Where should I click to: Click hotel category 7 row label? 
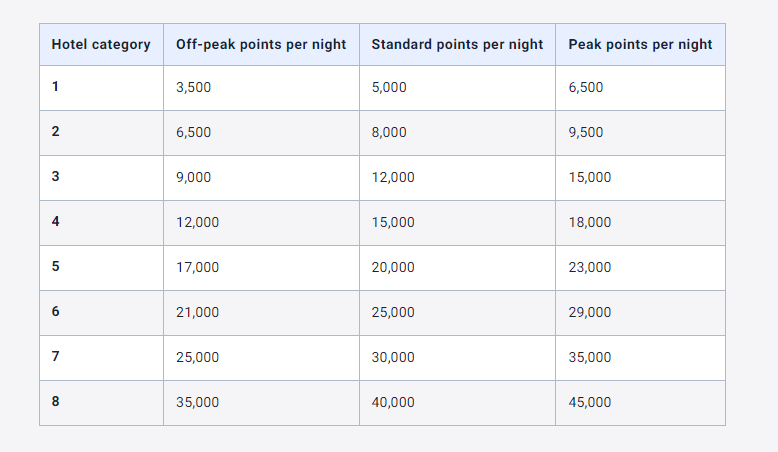click(56, 357)
